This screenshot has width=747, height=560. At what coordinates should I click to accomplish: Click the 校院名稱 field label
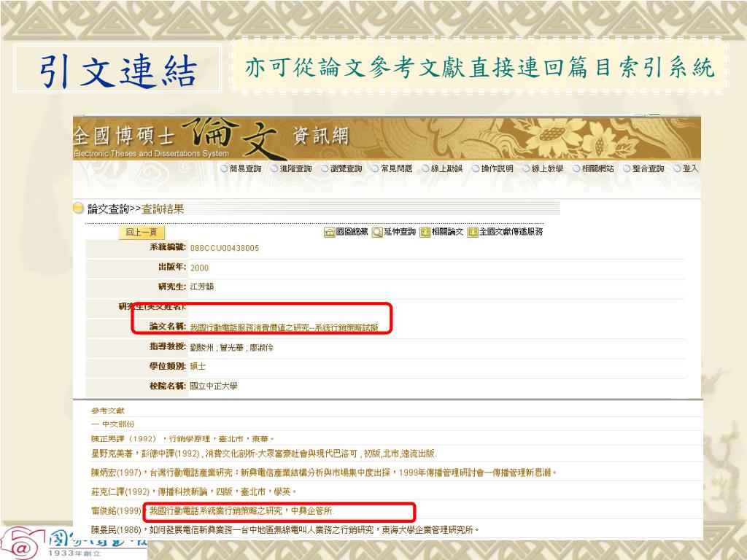coord(168,386)
